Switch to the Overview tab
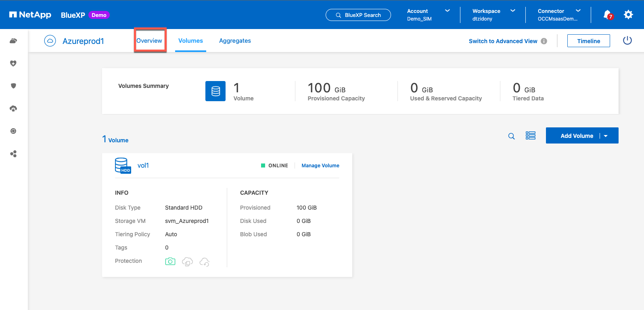 149,41
